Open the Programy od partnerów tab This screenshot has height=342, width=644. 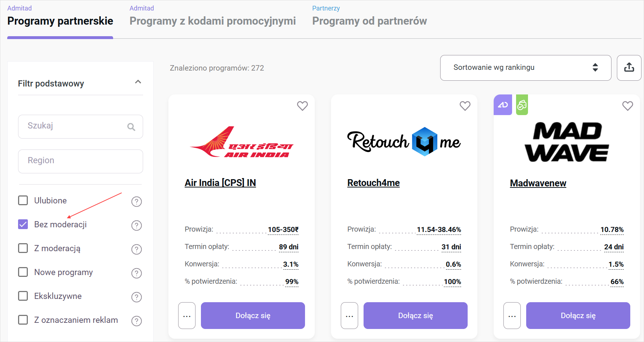[x=369, y=21]
